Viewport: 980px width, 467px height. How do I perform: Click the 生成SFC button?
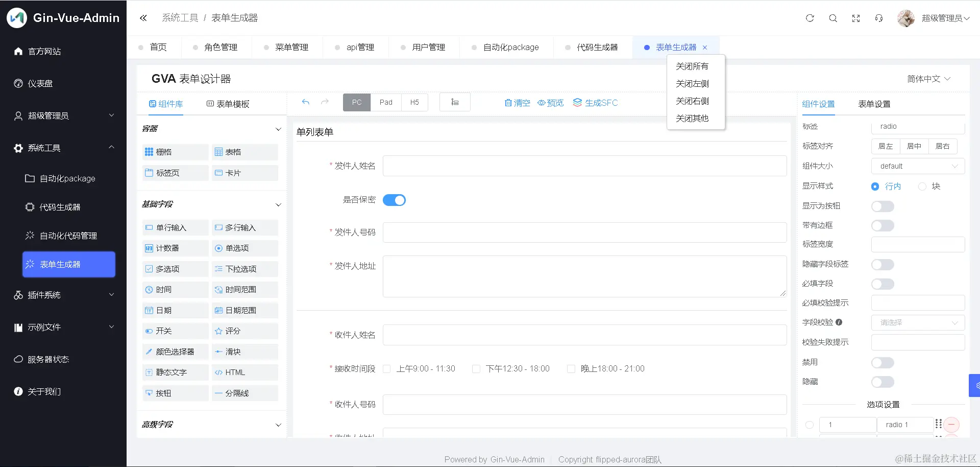click(x=595, y=103)
